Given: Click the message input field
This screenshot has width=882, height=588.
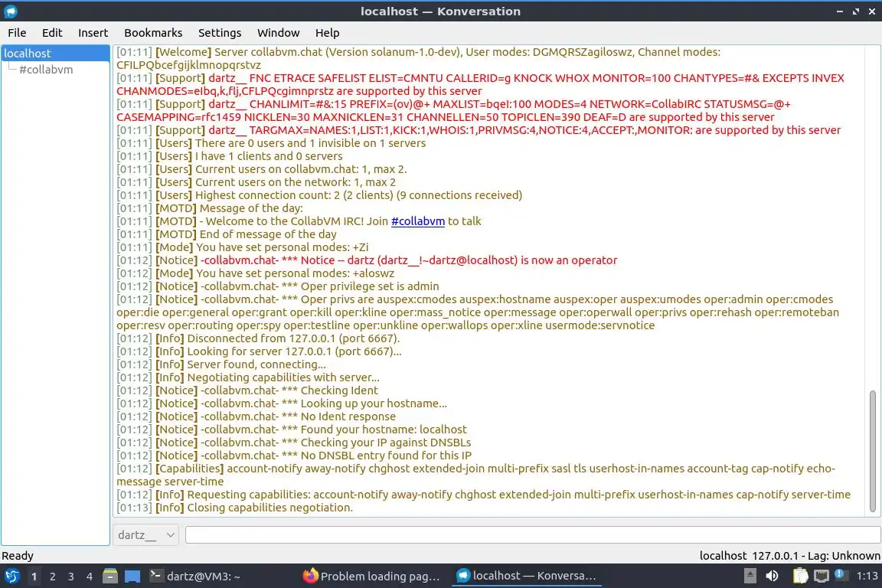Looking at the screenshot, I should [533, 535].
